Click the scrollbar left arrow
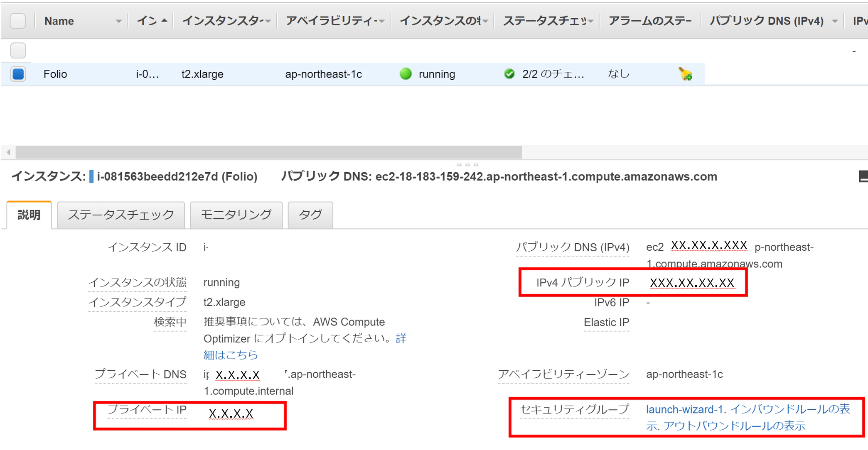The height and width of the screenshot is (450, 868). 8,152
